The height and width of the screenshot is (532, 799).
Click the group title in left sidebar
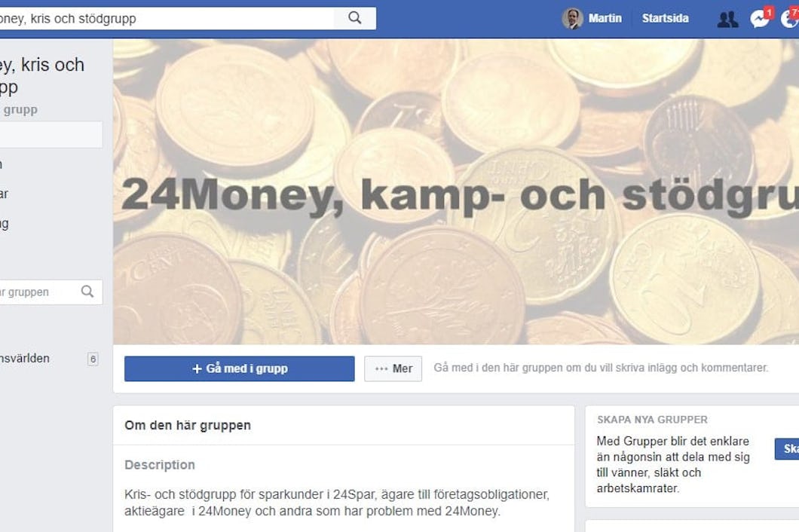pos(42,76)
